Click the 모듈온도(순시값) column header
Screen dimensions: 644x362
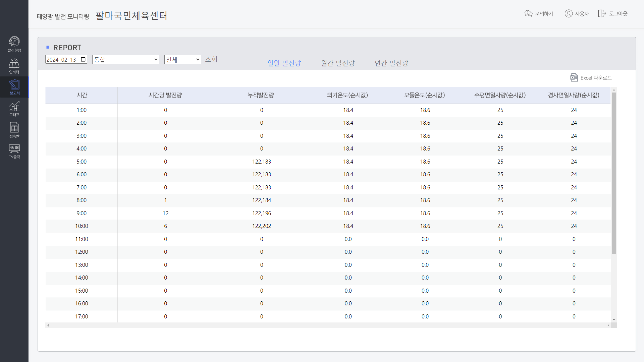[425, 95]
